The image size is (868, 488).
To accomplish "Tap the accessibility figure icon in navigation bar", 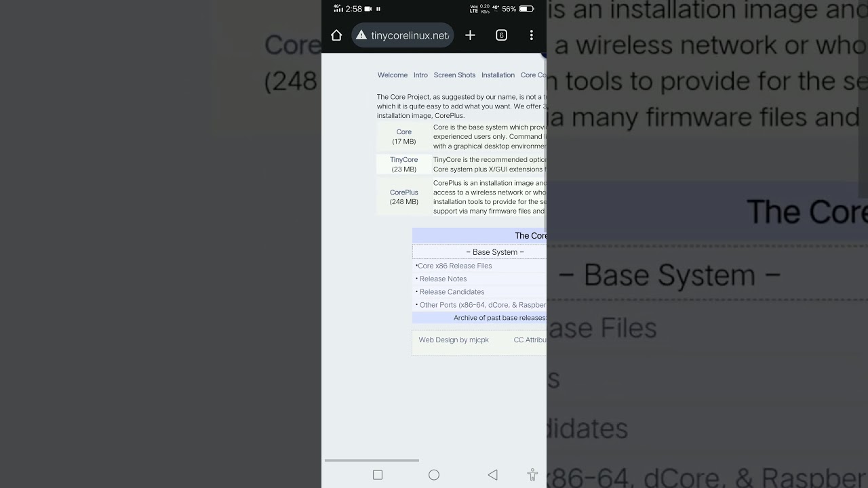I will 533,475.
